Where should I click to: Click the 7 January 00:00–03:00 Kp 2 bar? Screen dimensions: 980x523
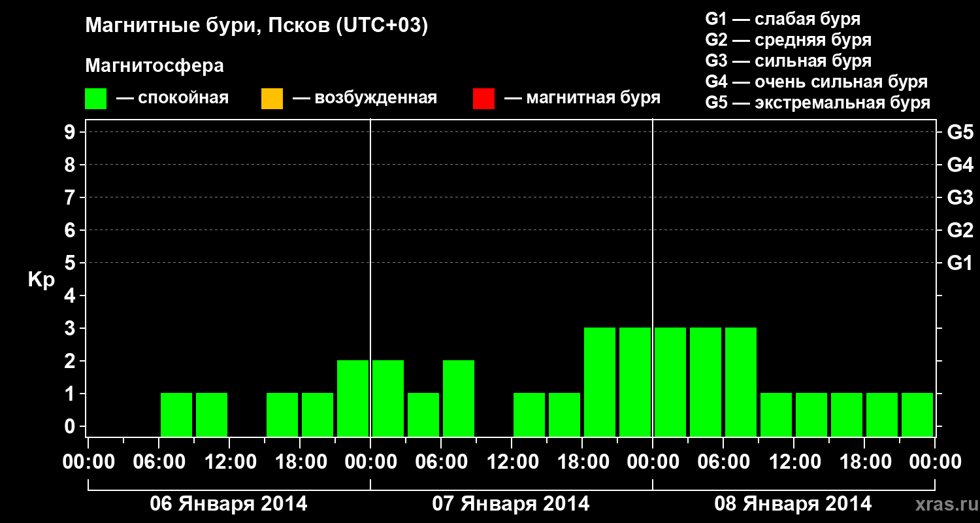pyautogui.click(x=388, y=398)
